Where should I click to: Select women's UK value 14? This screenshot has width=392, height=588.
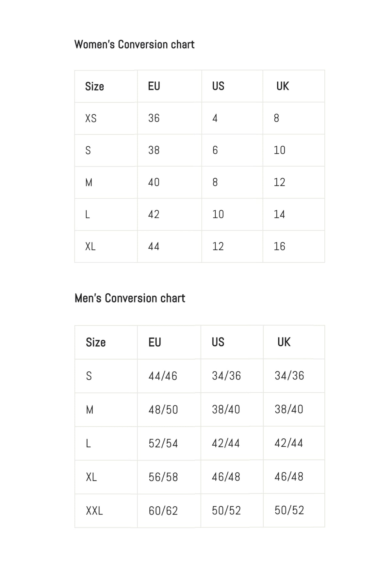pos(279,214)
